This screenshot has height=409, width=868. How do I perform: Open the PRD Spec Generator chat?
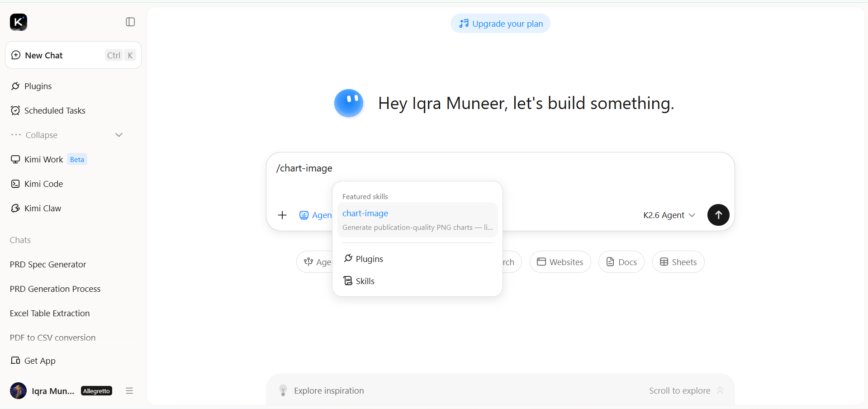point(48,264)
